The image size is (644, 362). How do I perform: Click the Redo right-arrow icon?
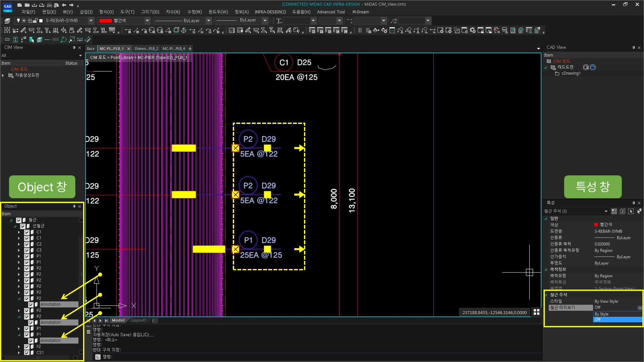pos(71,5)
